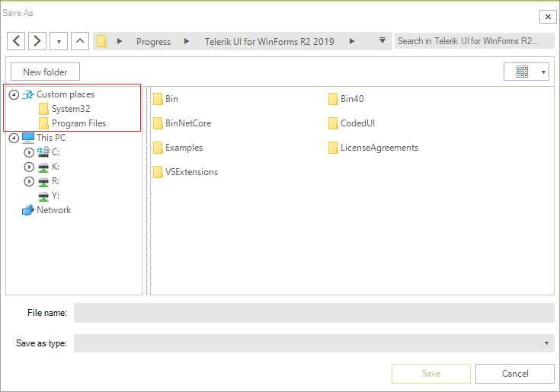Select Custom places in the tree

coord(66,94)
